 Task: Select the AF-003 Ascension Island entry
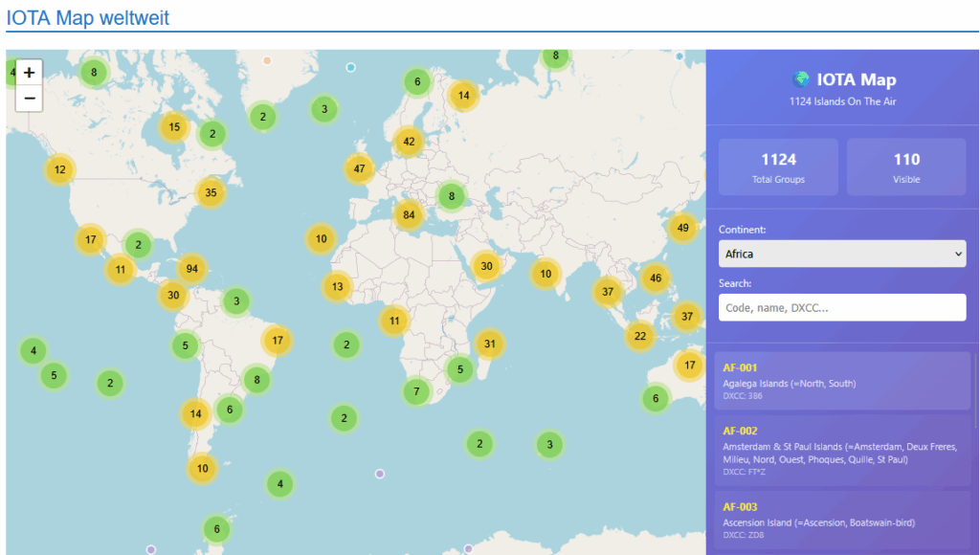point(841,522)
